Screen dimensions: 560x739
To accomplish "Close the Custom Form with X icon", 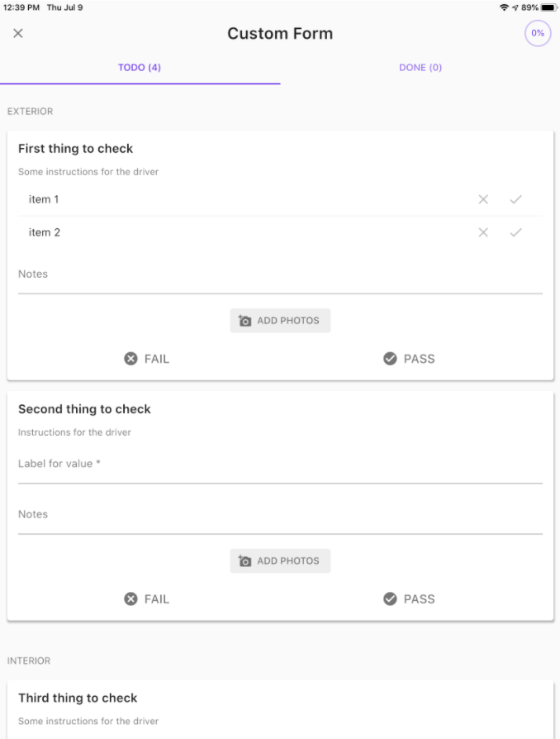I will (18, 33).
